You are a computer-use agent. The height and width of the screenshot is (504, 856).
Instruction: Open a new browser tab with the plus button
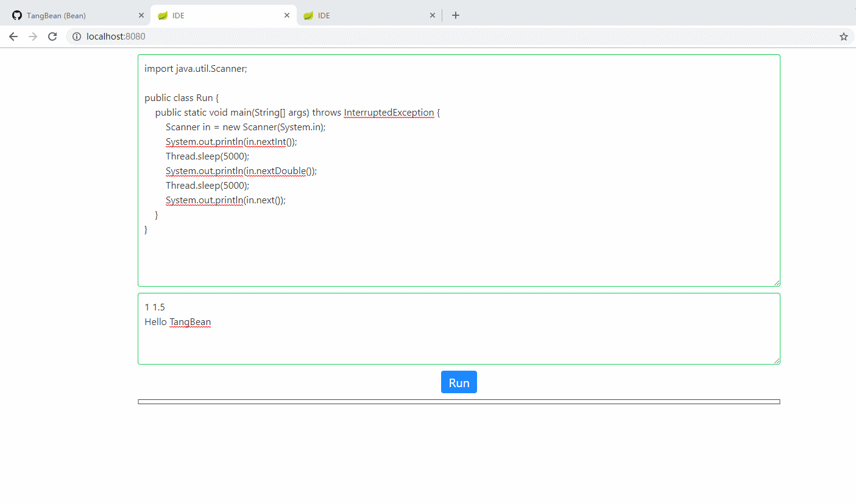coord(456,15)
